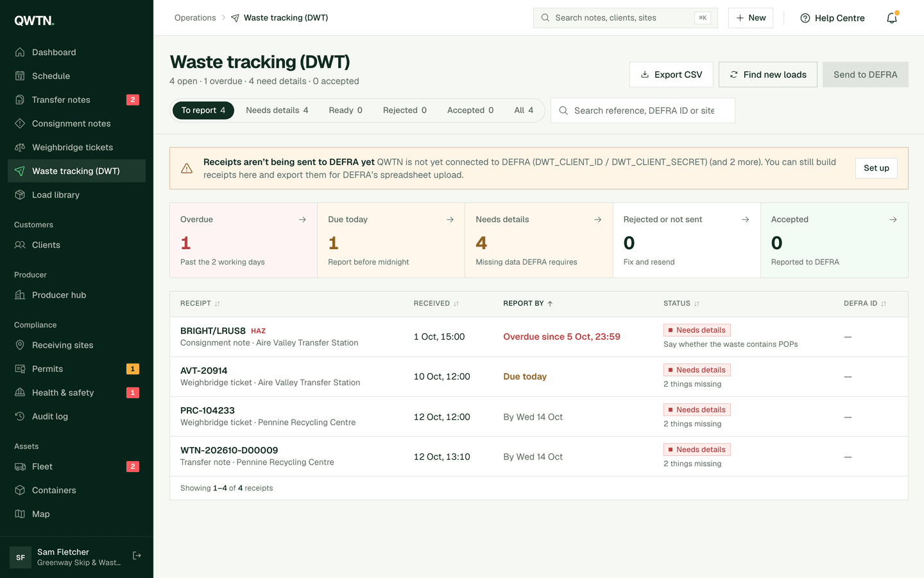The height and width of the screenshot is (578, 924).
Task: Open Containers in Assets
Action: pos(76,490)
